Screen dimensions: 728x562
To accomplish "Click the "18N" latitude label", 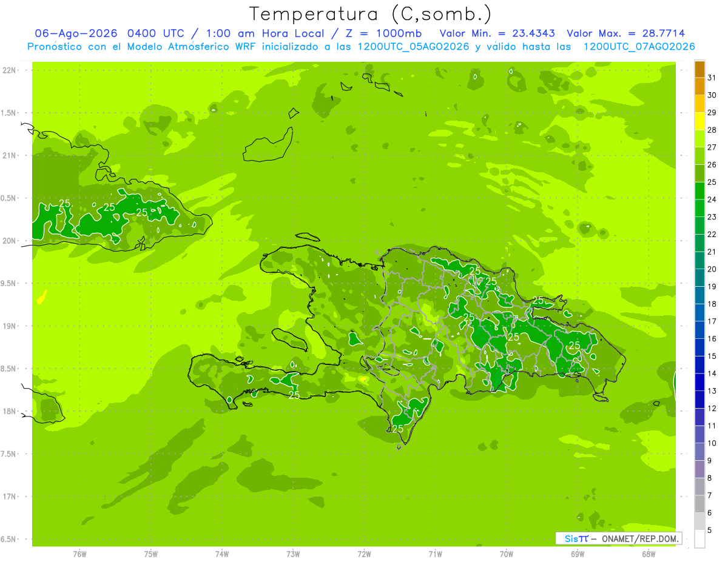I will click(10, 412).
